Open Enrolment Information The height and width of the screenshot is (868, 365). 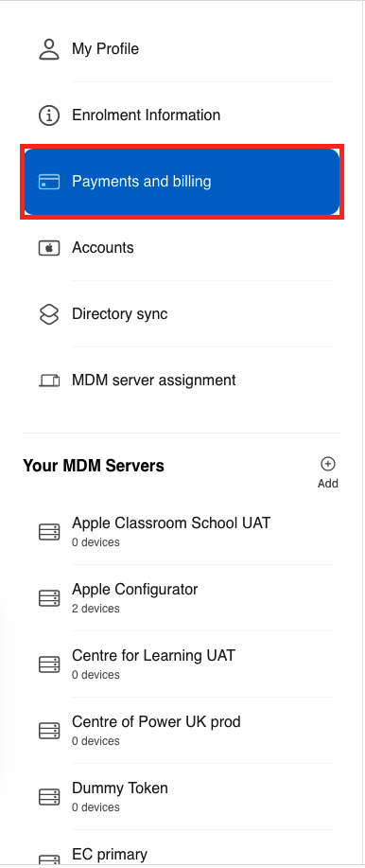(x=181, y=115)
